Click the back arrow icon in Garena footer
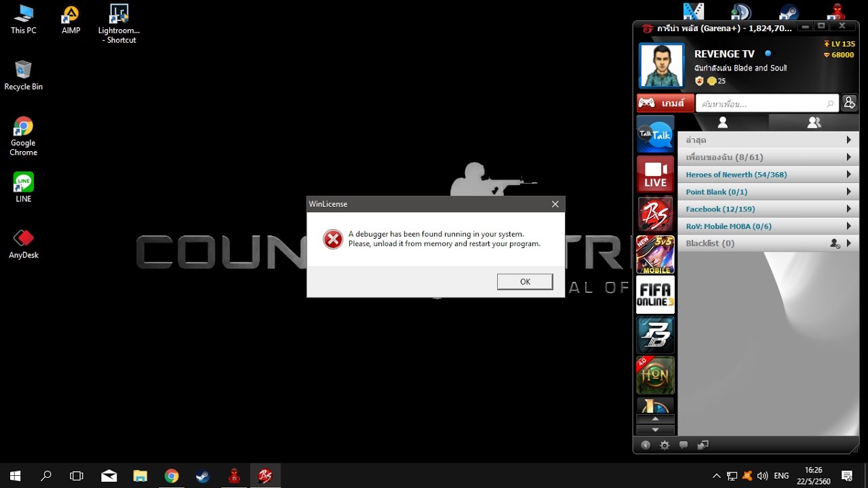Screen dimensions: 868x488 point(646,445)
